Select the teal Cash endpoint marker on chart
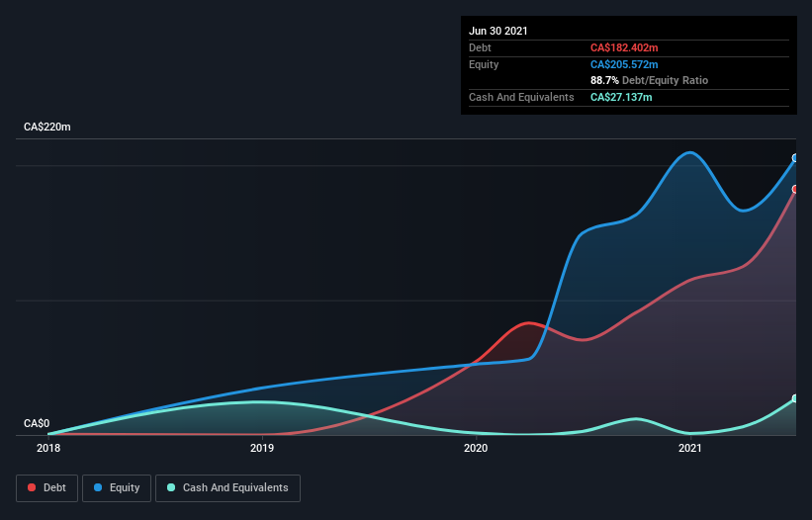The image size is (812, 520). [795, 398]
